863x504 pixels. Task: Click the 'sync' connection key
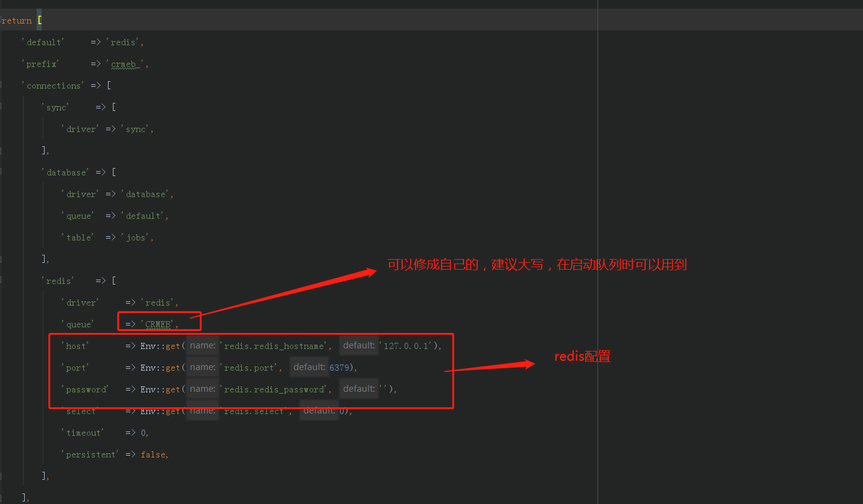point(55,107)
